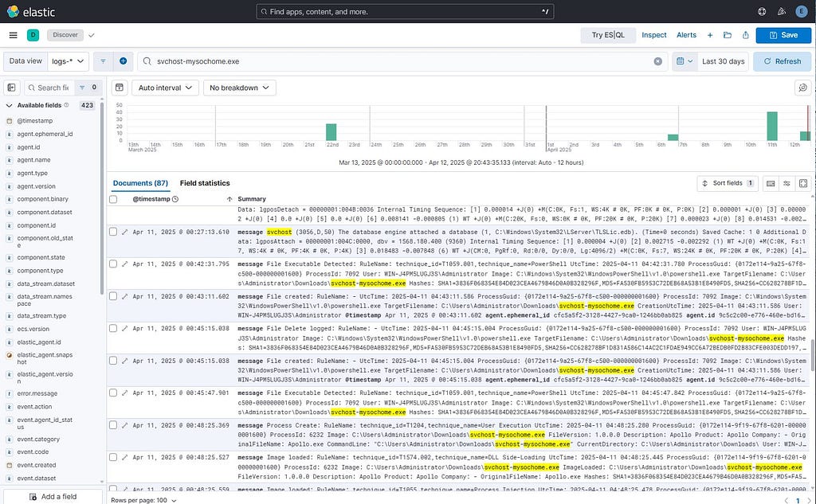Open the user profile avatar E
Screen dimensions: 816x504
tap(802, 11)
